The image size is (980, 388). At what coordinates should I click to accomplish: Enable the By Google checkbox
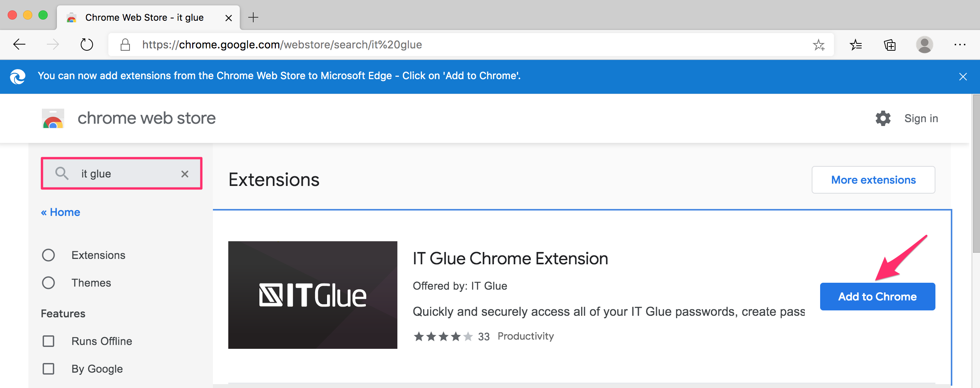click(x=48, y=368)
